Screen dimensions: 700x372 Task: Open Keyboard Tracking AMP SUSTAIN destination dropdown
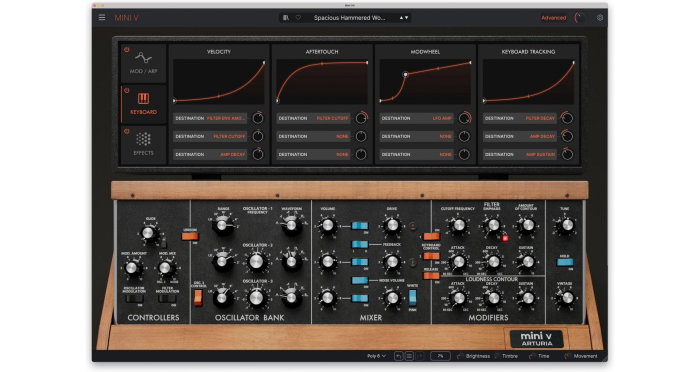click(x=520, y=154)
